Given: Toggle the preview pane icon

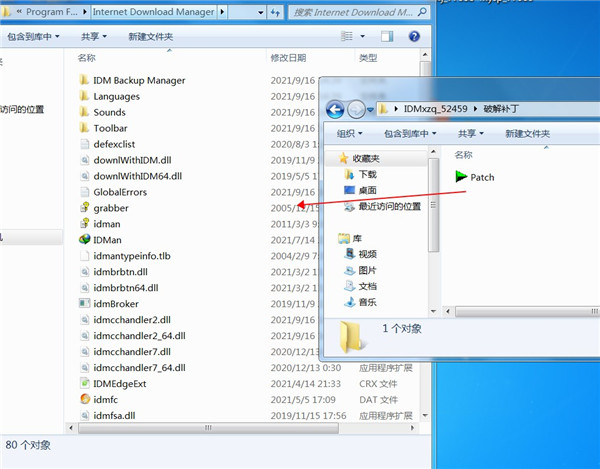Looking at the screenshot, I should point(387,36).
